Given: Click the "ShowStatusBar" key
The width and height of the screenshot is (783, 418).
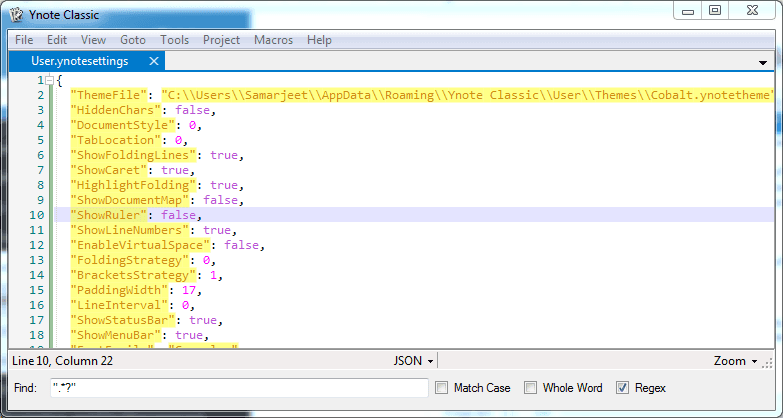Looking at the screenshot, I should (x=123, y=320).
